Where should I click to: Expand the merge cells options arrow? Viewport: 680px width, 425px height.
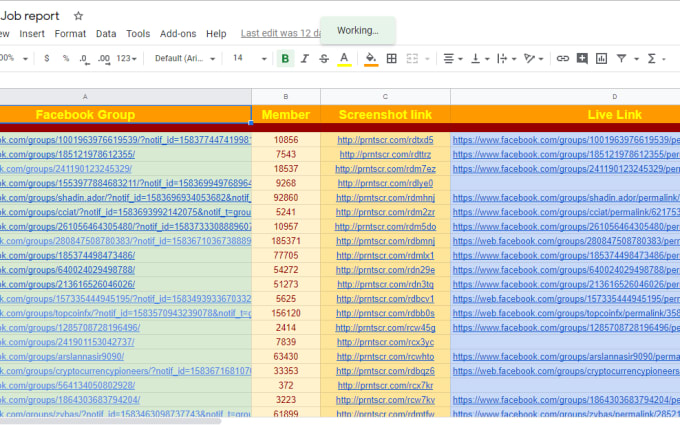point(427,59)
